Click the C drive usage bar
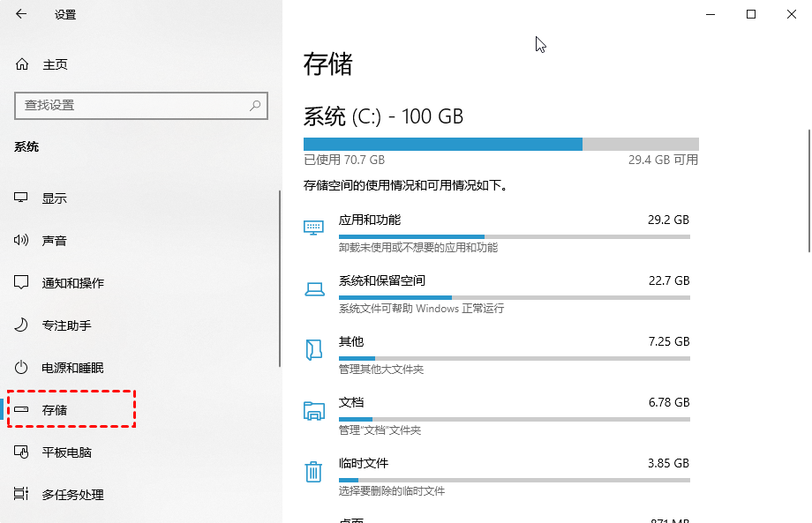The image size is (812, 523). [x=500, y=144]
